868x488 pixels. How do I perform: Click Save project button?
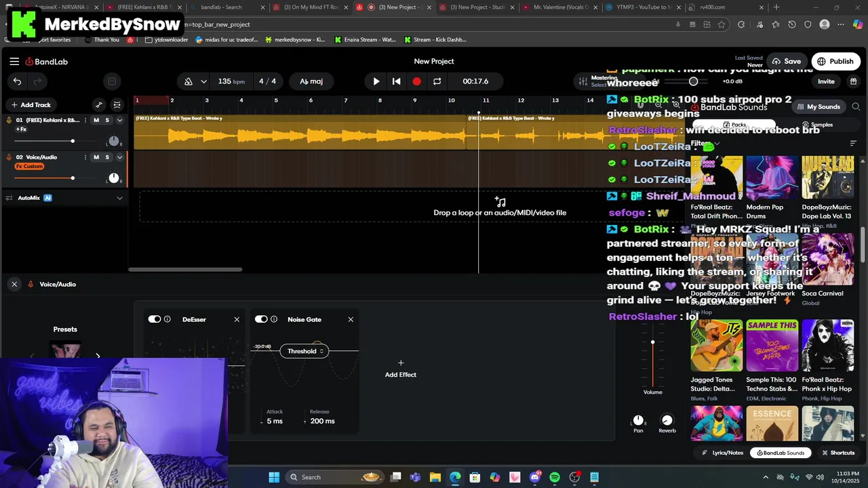click(x=787, y=61)
